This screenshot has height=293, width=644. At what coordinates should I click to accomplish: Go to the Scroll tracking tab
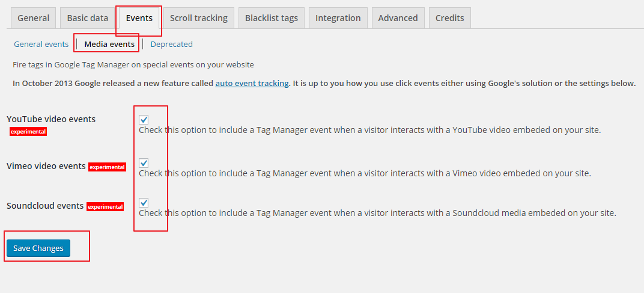coord(199,18)
